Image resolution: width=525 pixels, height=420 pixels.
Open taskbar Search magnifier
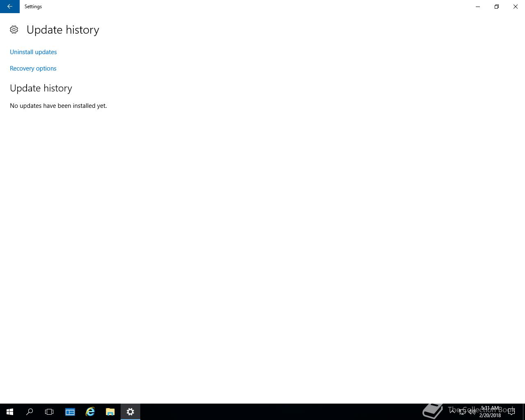(x=30, y=412)
